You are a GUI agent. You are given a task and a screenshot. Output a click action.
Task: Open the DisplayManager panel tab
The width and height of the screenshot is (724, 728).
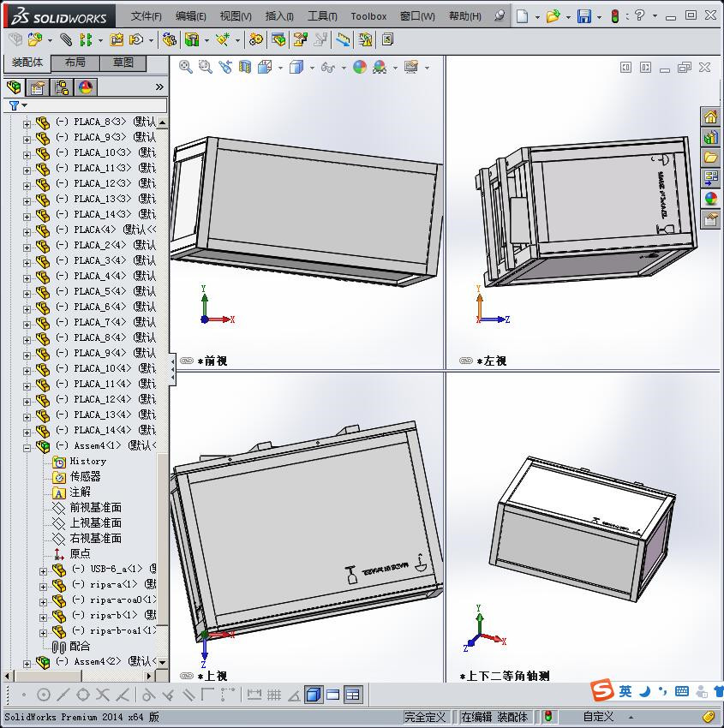click(86, 87)
